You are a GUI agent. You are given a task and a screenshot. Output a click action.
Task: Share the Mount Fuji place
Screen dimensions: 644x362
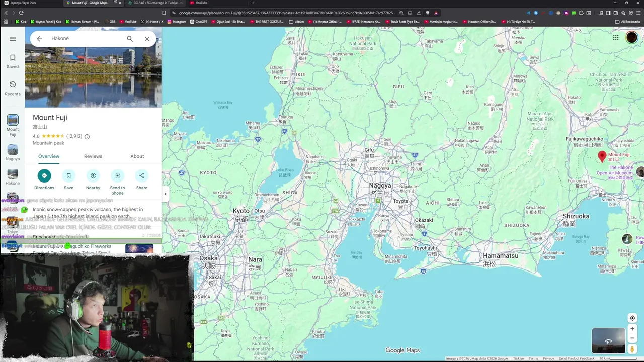pyautogui.click(x=142, y=179)
